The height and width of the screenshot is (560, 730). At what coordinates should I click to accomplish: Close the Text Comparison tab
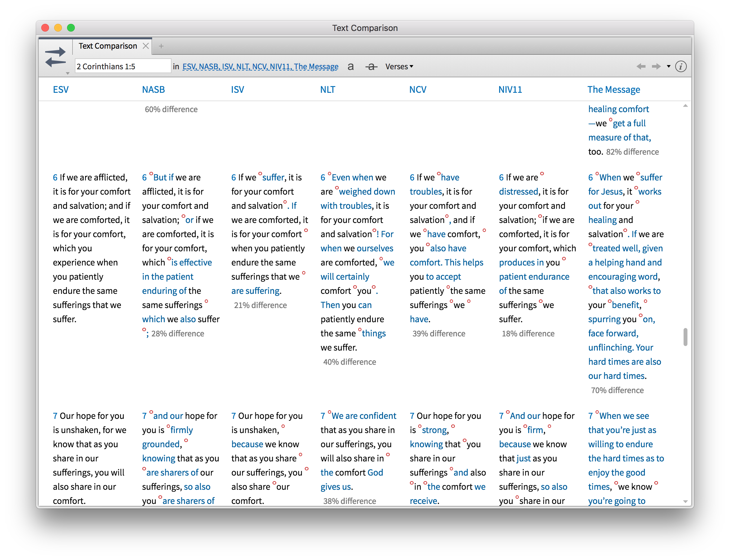click(x=146, y=46)
